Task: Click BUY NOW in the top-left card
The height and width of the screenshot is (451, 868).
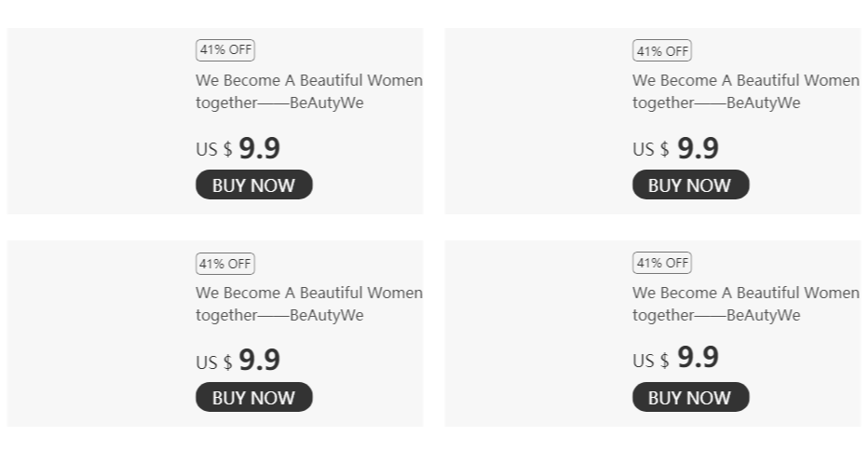Action: click(x=253, y=184)
